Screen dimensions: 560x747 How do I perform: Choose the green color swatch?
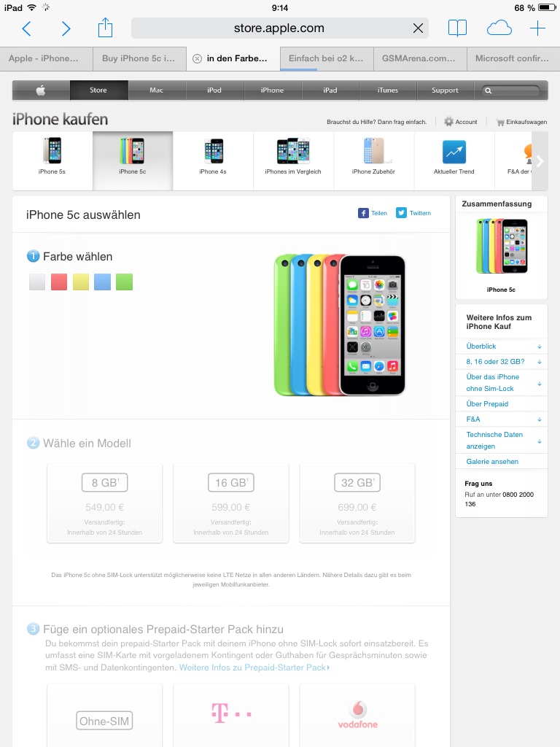[x=124, y=282]
